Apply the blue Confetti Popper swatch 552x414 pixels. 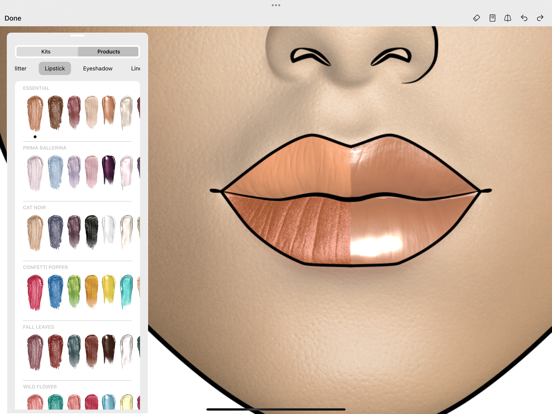coord(55,291)
